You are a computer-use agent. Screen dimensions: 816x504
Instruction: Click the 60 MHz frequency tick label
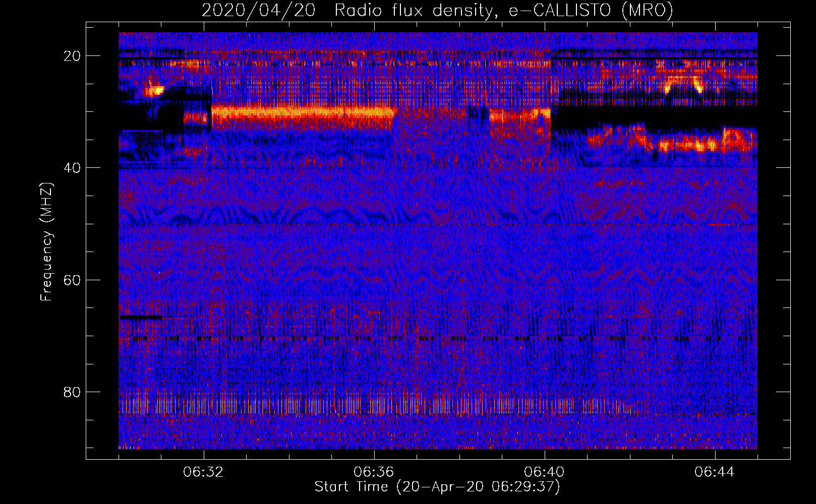pos(73,280)
